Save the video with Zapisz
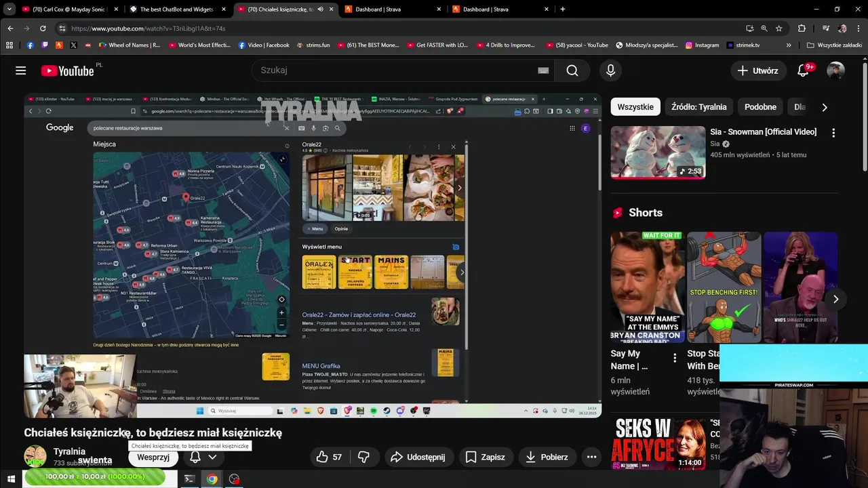The width and height of the screenshot is (868, 488). click(x=485, y=457)
